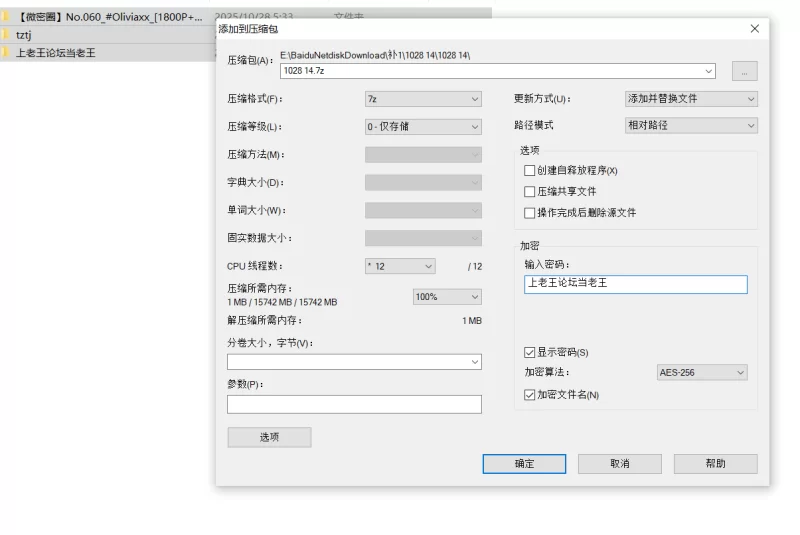Click the 解压缩所需内存 1 MB value

[x=472, y=321]
